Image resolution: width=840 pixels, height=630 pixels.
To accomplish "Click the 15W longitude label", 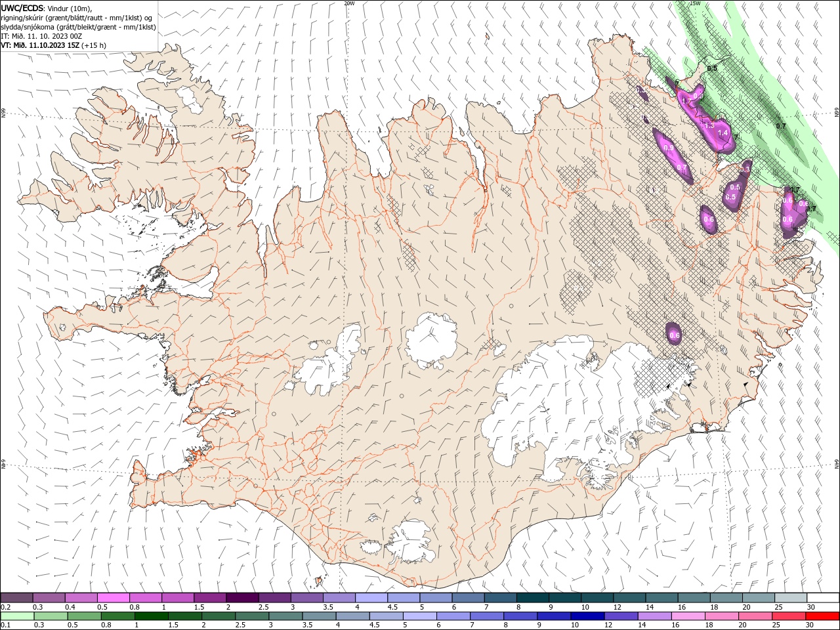I will point(696,3).
